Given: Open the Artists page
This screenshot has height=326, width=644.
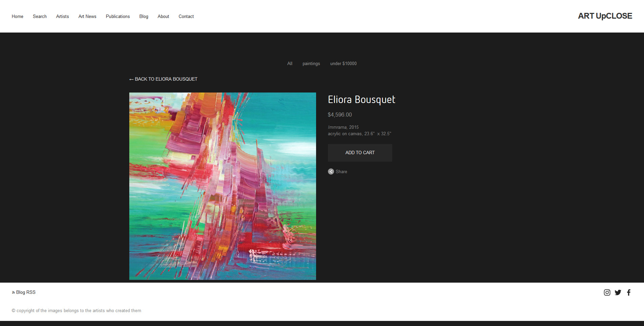Looking at the screenshot, I should click(62, 16).
